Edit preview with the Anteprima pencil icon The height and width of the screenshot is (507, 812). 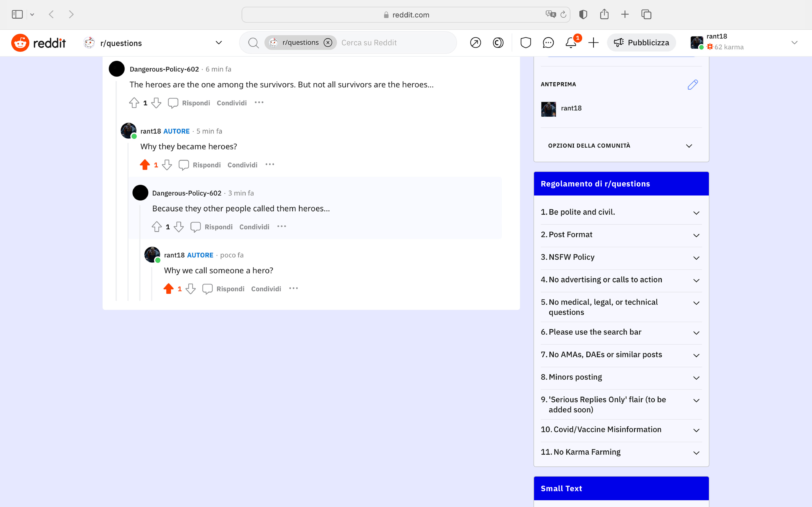coord(693,84)
